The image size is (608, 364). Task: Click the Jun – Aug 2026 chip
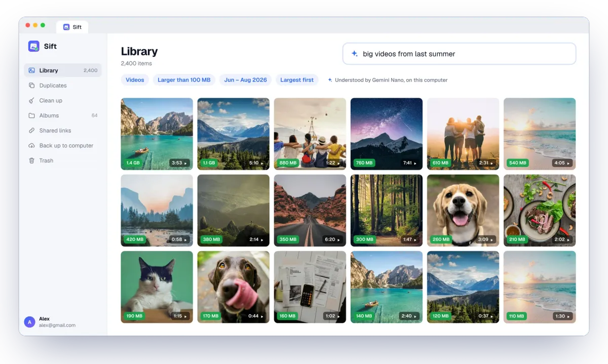point(245,80)
